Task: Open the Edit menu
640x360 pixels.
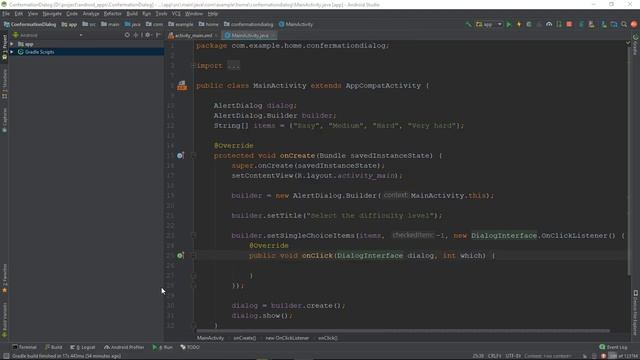Action: 19,14
